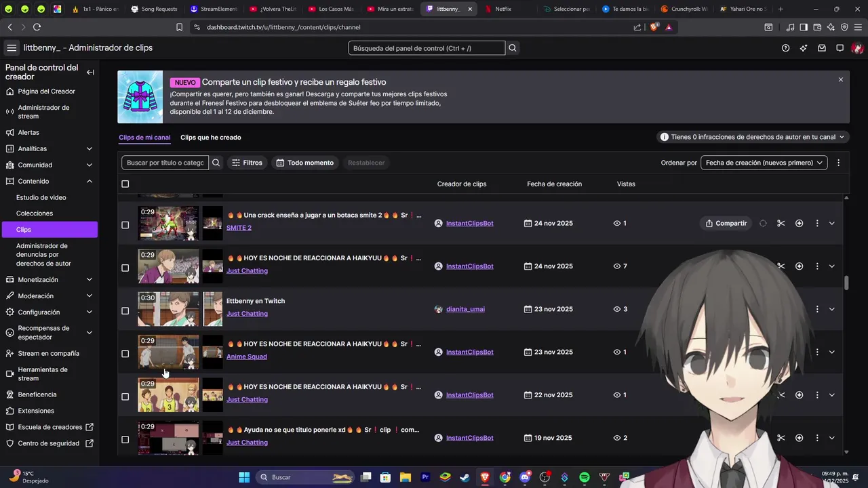Open the three-dot options next to sort dropdown
The height and width of the screenshot is (488, 868).
tap(839, 163)
